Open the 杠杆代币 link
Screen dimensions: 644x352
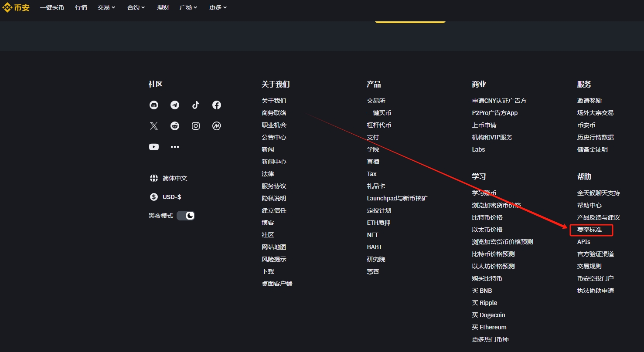click(379, 125)
